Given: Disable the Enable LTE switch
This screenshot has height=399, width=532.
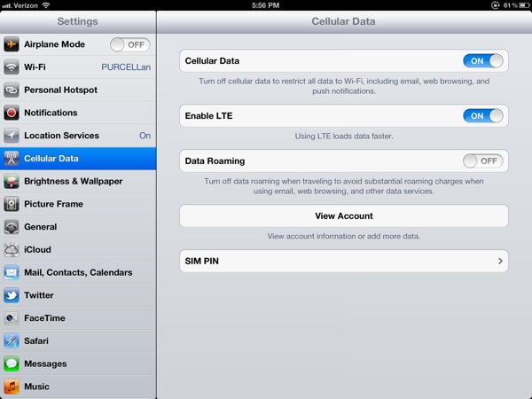Looking at the screenshot, I should pos(483,116).
